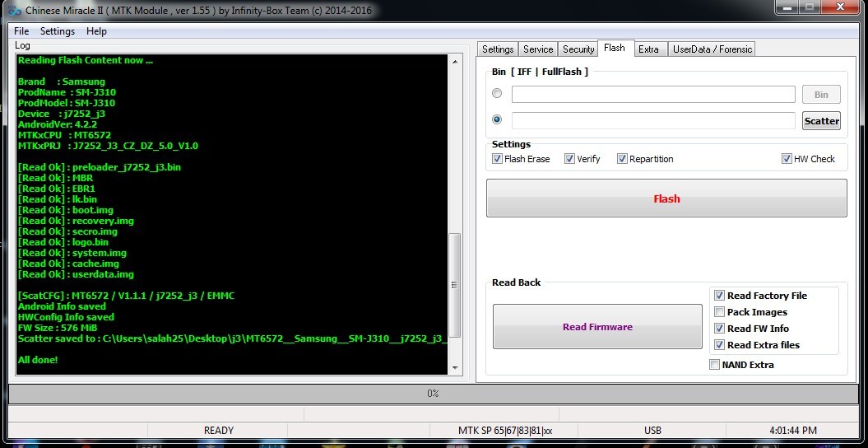This screenshot has height=448, width=868.
Task: Click the Read Firmware button
Action: 597,327
